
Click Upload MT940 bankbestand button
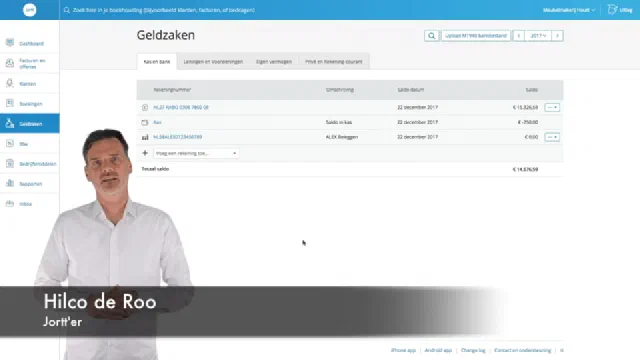tap(476, 36)
